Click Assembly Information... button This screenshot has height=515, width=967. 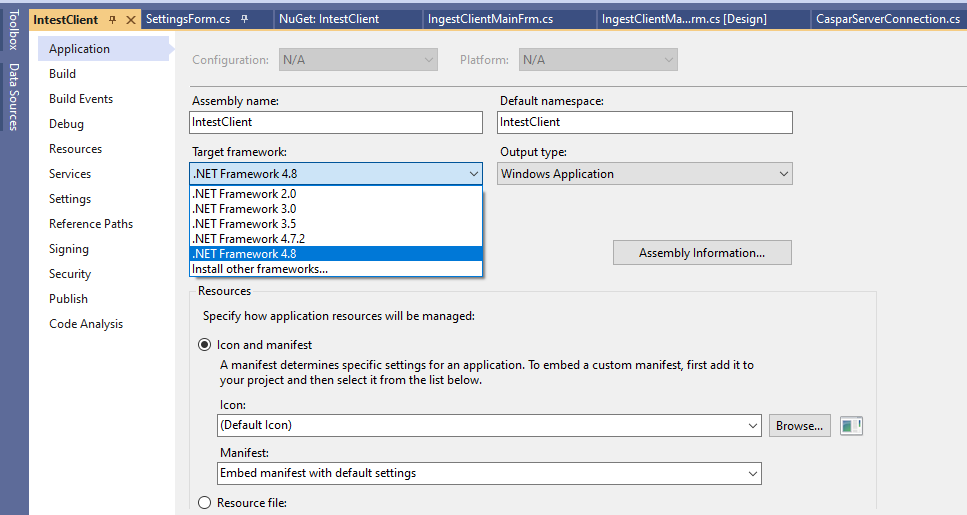tap(702, 253)
